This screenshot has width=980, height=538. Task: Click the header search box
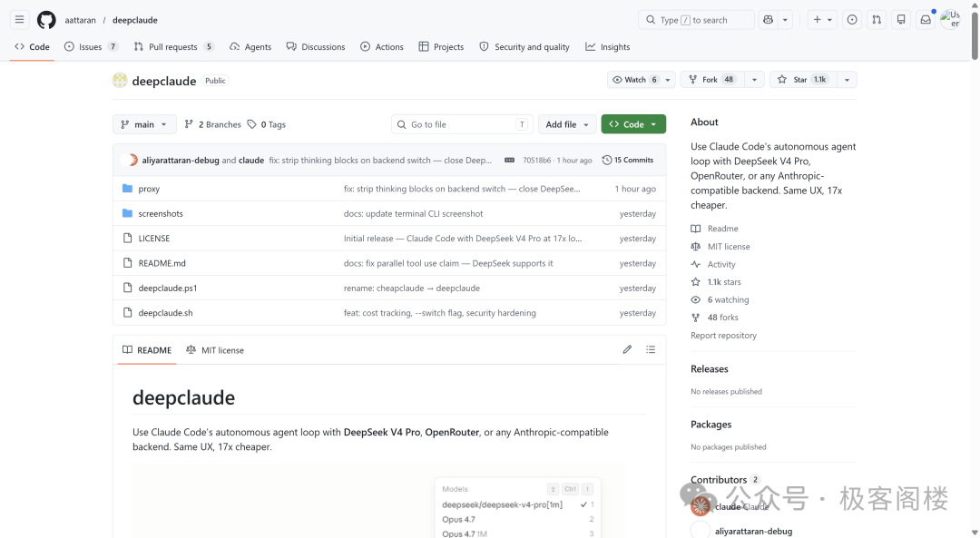pos(696,20)
